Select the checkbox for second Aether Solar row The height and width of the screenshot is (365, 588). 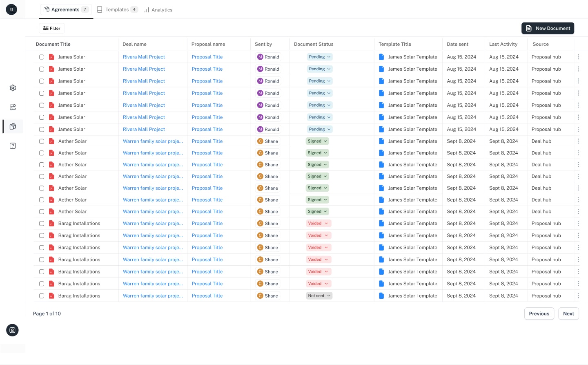(x=42, y=153)
